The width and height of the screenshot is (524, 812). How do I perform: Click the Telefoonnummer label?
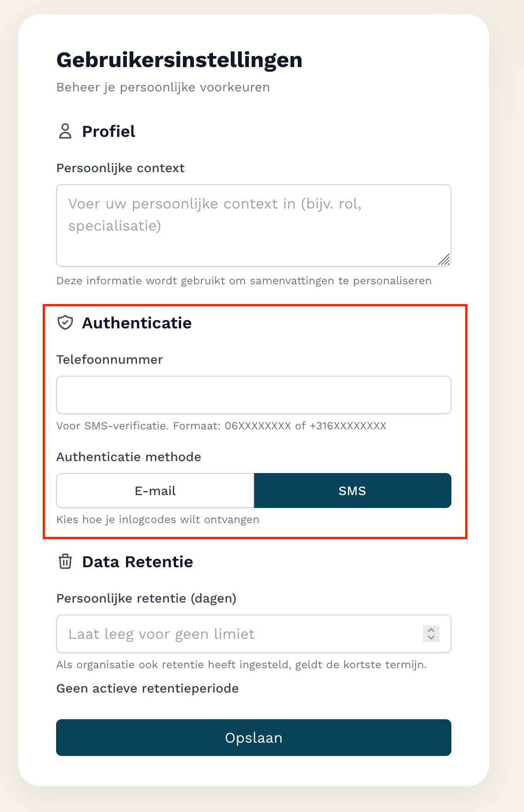pyautogui.click(x=109, y=360)
